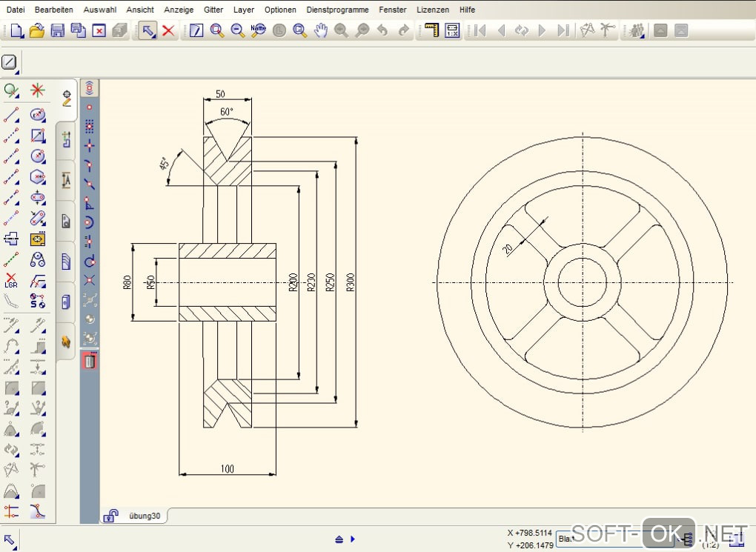This screenshot has width=756, height=552.
Task: Activate the selection arrow tool in toolbar
Action: [x=147, y=30]
